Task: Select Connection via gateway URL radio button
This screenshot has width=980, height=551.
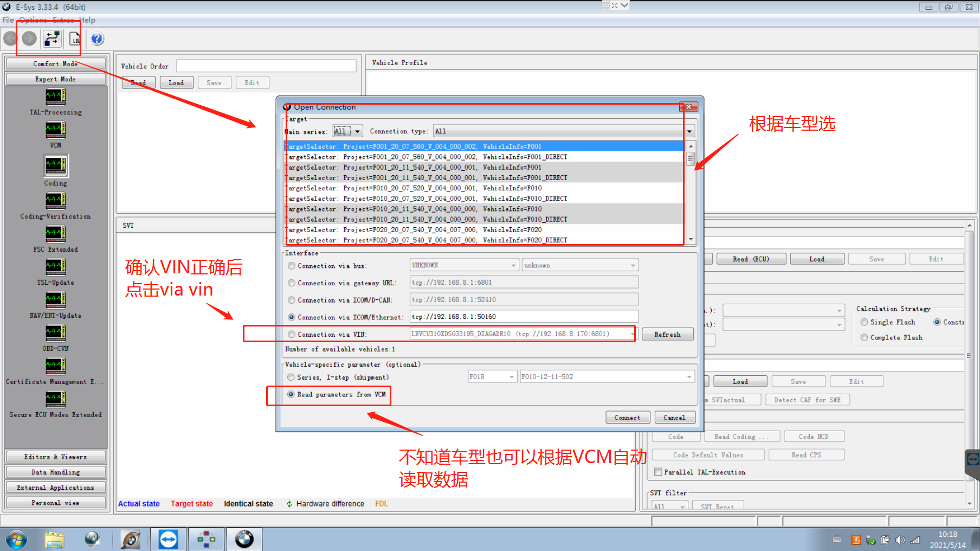Action: (x=292, y=283)
